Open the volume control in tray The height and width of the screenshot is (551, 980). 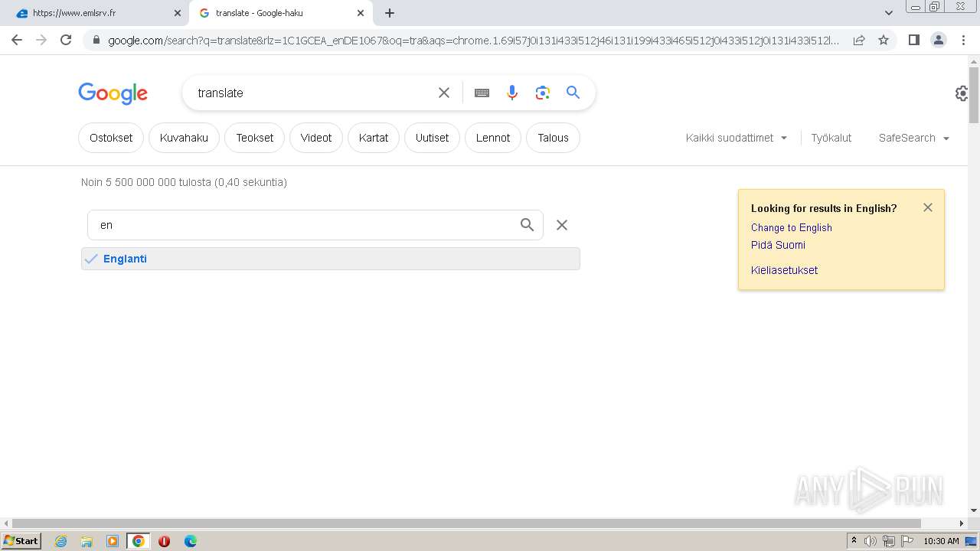tap(871, 541)
